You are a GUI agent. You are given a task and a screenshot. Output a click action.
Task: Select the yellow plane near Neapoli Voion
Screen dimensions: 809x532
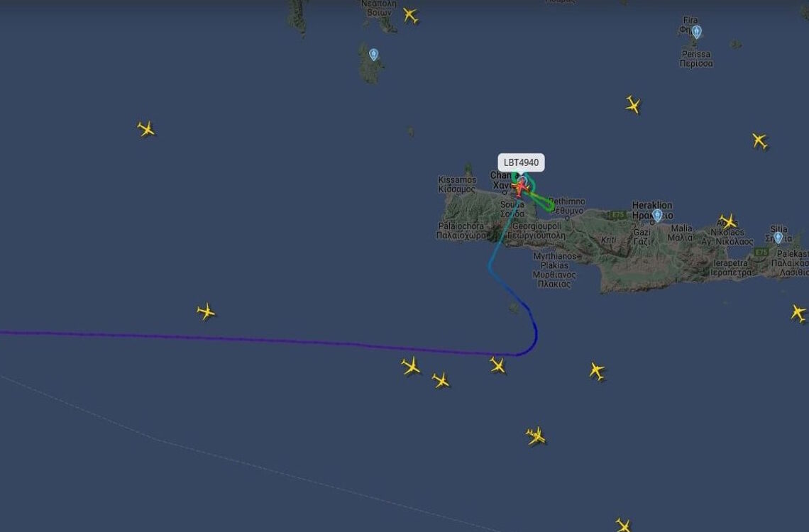click(x=410, y=16)
